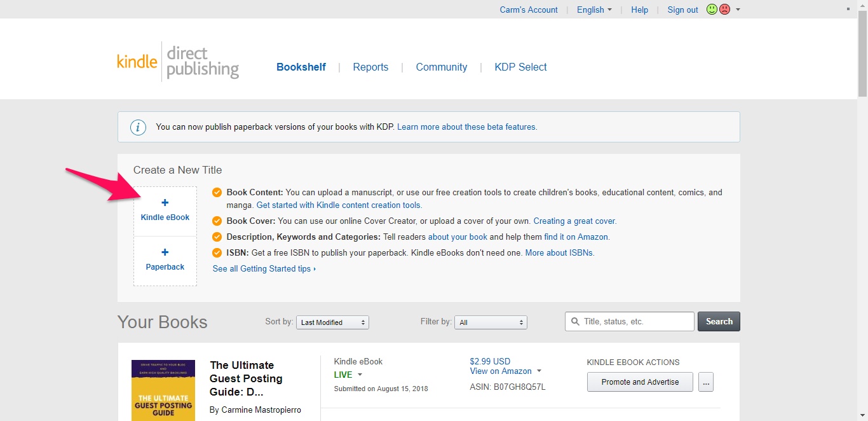Open the Help link

tap(639, 10)
